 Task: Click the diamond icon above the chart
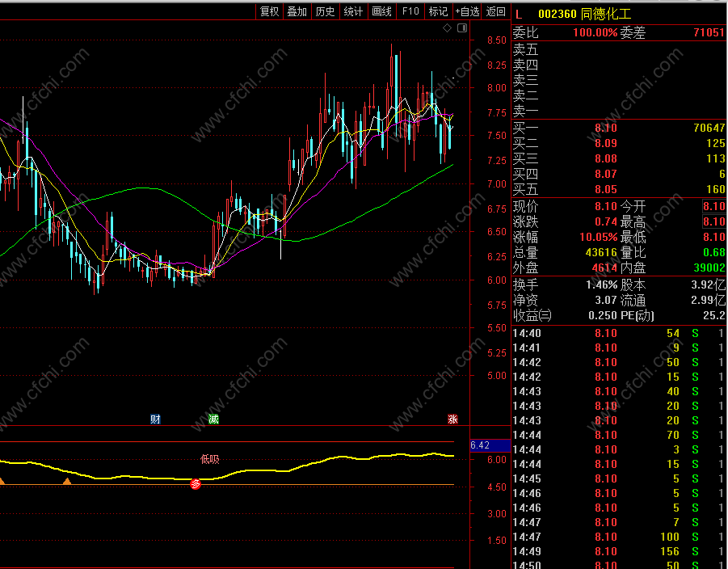[x=447, y=28]
